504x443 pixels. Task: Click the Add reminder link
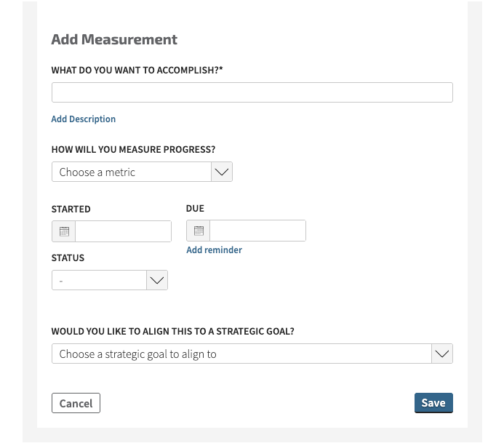click(x=215, y=250)
